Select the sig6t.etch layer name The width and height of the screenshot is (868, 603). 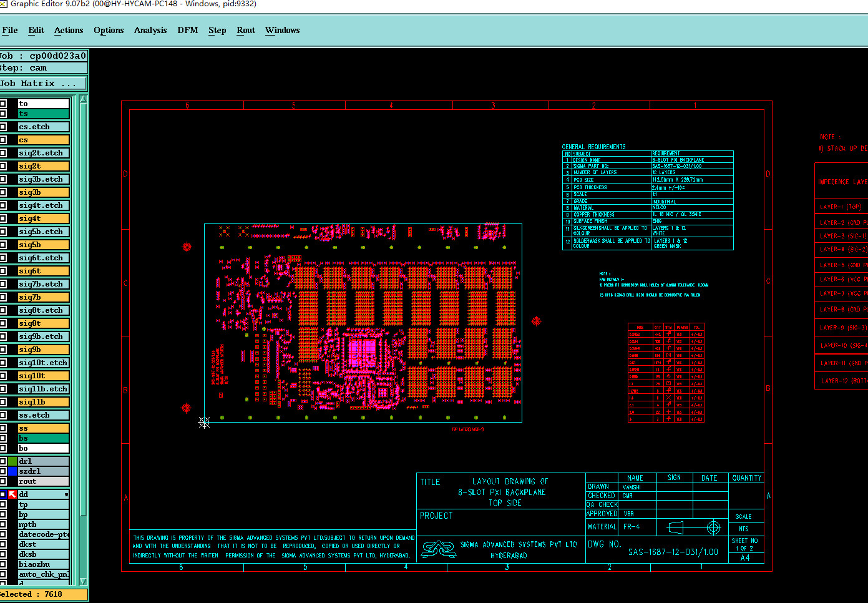tap(44, 258)
